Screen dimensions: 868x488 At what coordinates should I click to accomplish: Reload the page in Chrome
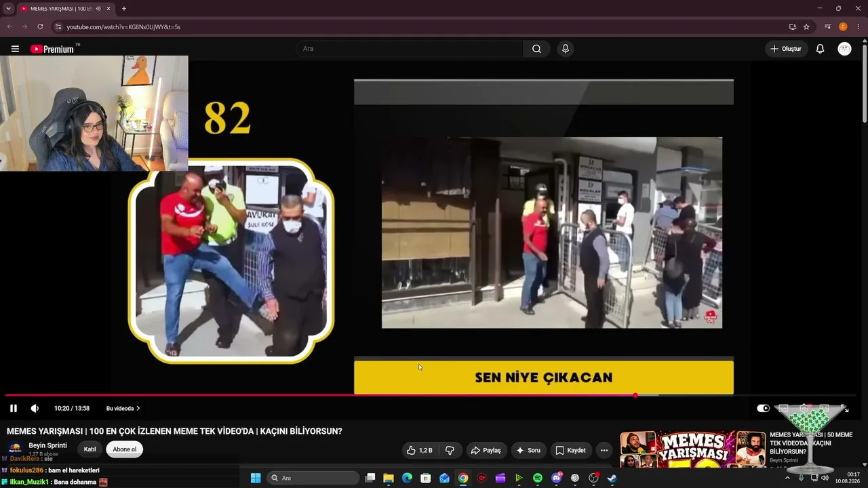(x=40, y=27)
